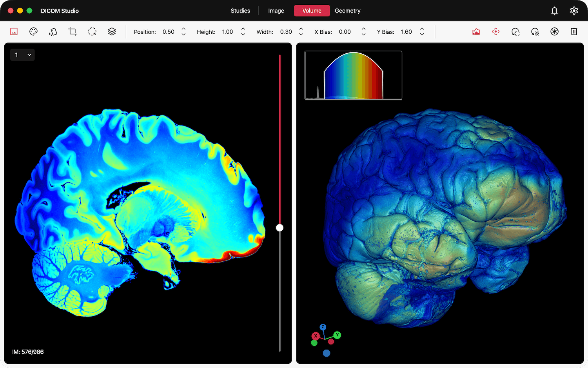Click the rainbow transfer function histogram
The width and height of the screenshot is (588, 368).
coord(353,75)
